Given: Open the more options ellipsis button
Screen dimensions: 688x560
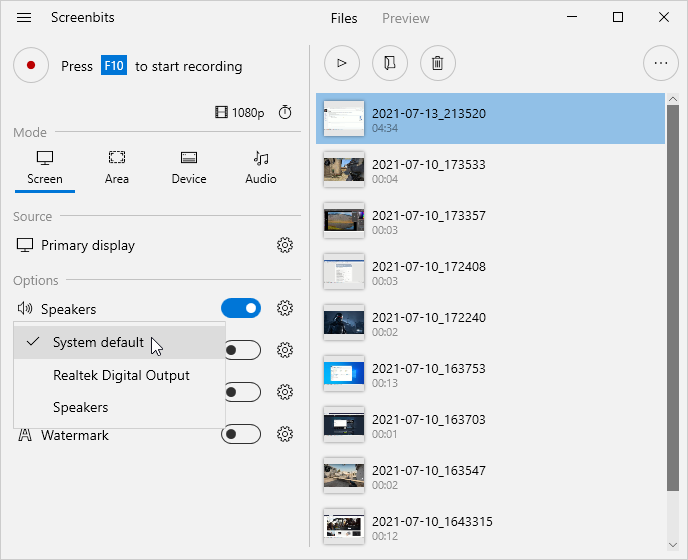Looking at the screenshot, I should pos(660,63).
